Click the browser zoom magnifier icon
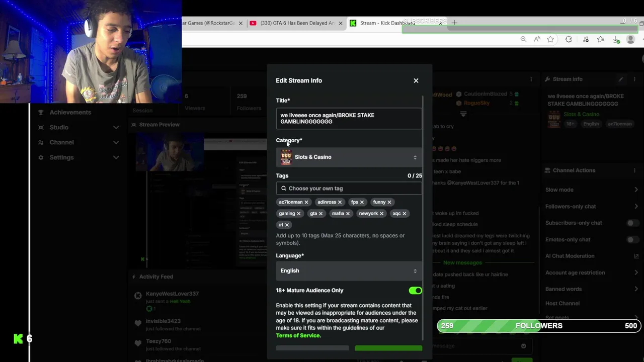The height and width of the screenshot is (362, 644). coord(523,39)
